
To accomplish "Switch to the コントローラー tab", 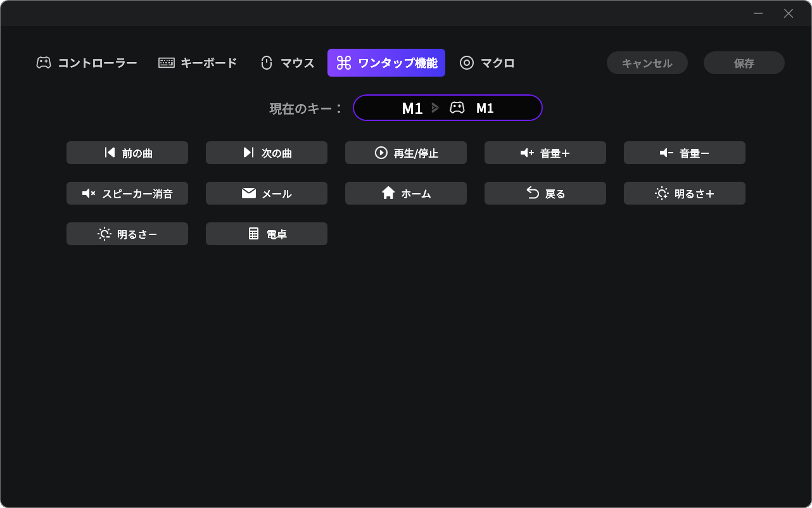I will 87,63.
